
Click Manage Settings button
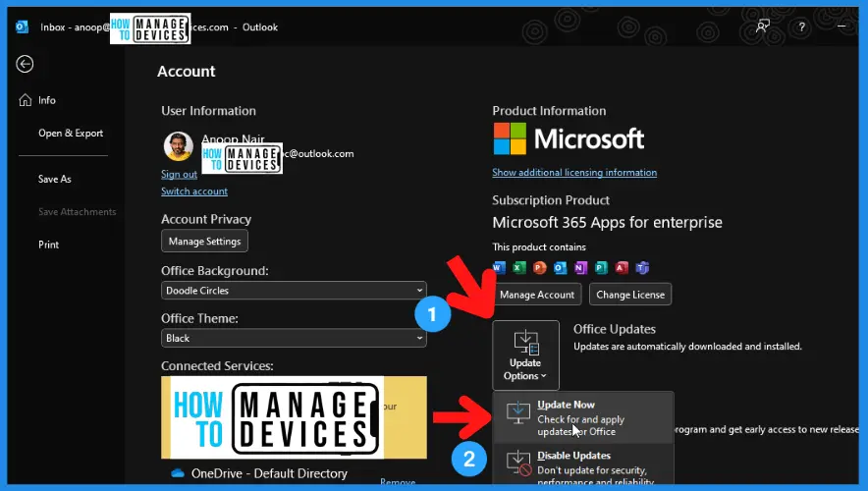pyautogui.click(x=204, y=242)
